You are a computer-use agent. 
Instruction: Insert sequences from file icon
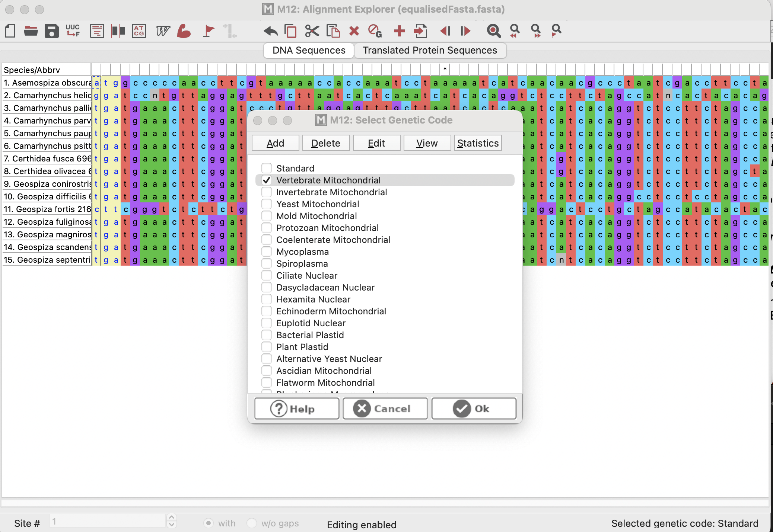[x=420, y=31]
